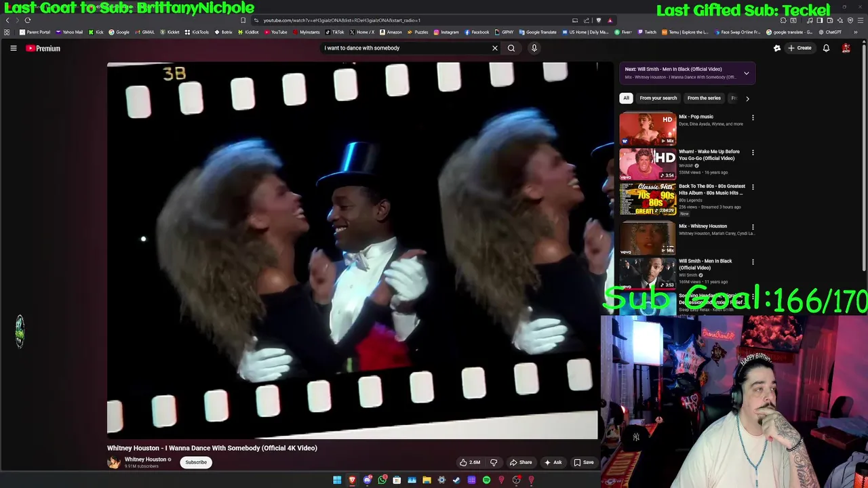Open the YouTube hamburger guide menu

click(x=13, y=48)
